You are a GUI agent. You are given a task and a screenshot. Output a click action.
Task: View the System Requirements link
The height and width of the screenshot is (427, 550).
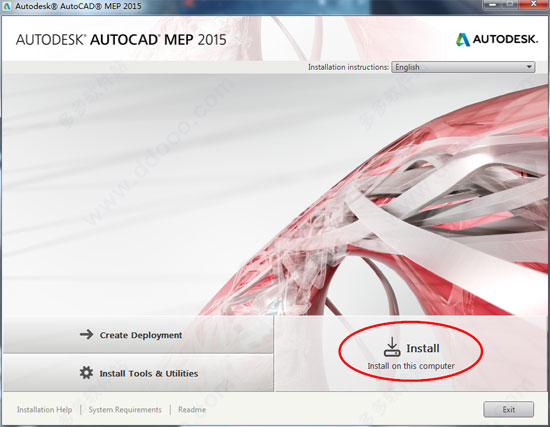(125, 409)
